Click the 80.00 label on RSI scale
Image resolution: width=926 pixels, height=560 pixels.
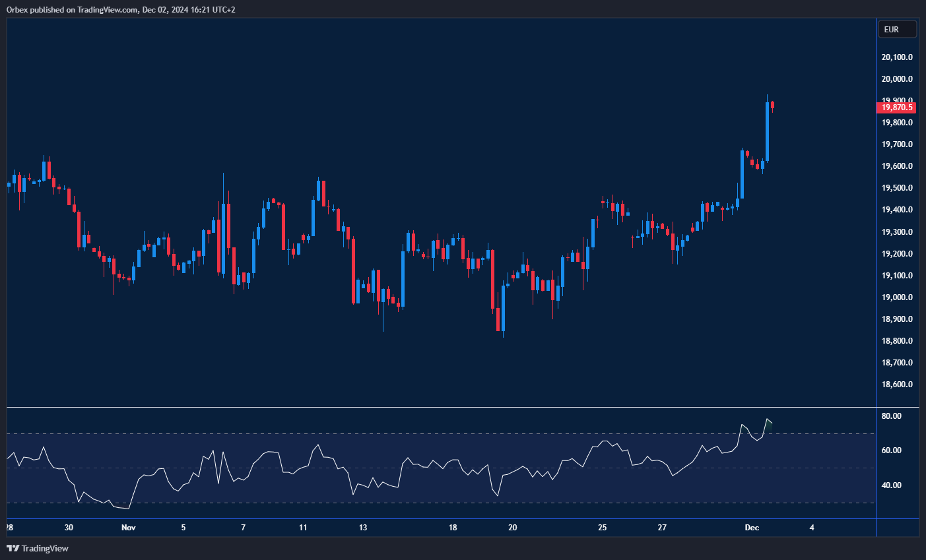coord(891,416)
